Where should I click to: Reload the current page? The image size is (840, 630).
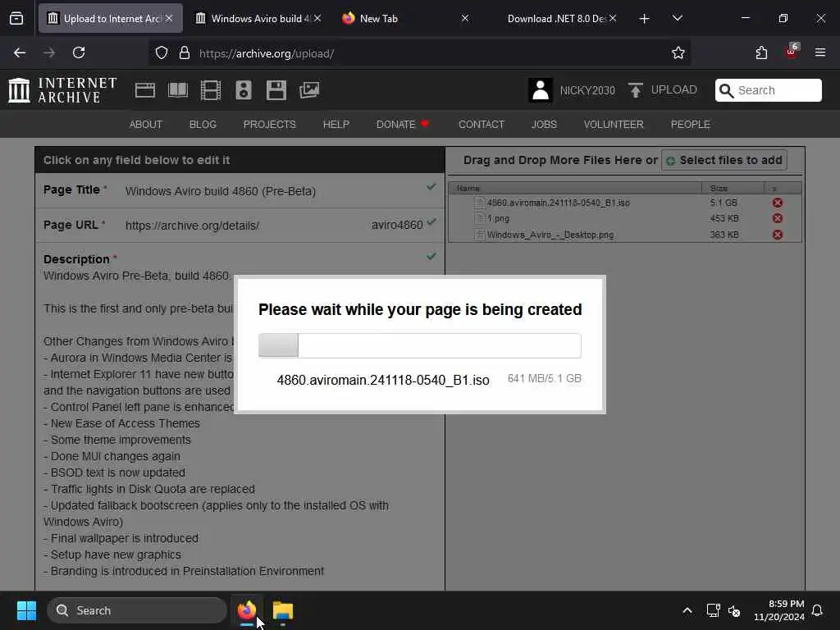(79, 52)
